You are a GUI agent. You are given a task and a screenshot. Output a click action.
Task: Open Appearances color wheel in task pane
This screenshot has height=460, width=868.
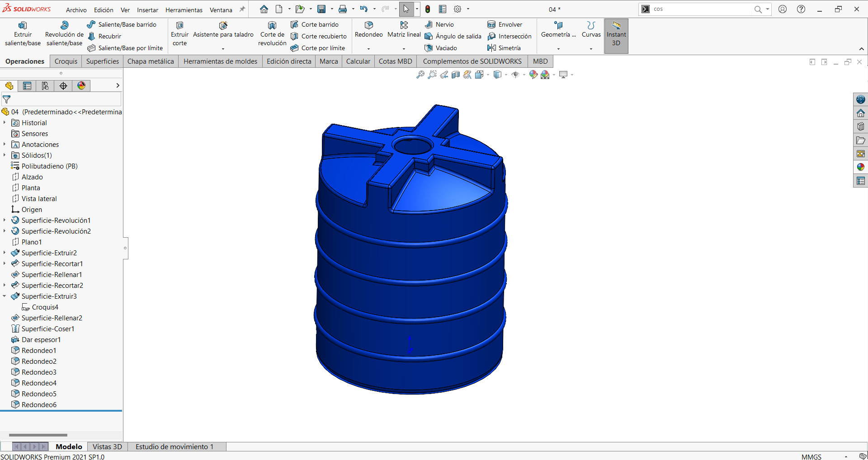[861, 167]
